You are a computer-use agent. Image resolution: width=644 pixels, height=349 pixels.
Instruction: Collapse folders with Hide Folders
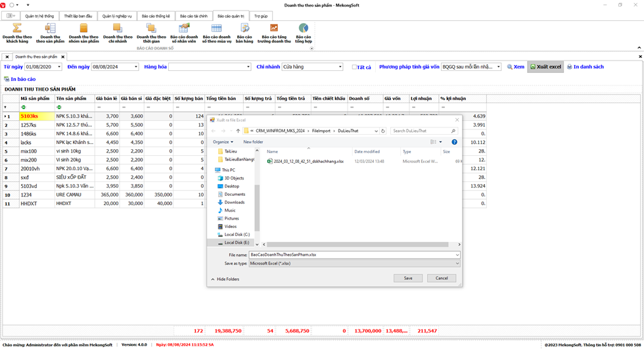[225, 279]
